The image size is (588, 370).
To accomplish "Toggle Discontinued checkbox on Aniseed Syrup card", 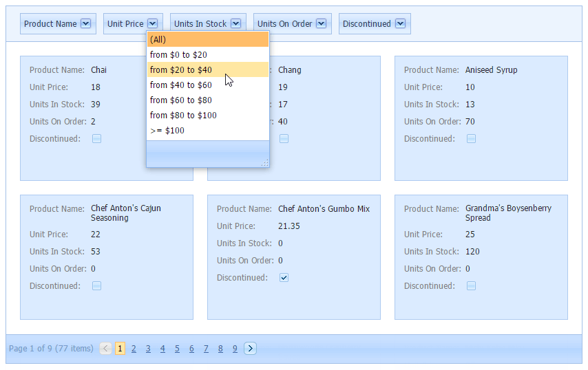I will (x=471, y=139).
